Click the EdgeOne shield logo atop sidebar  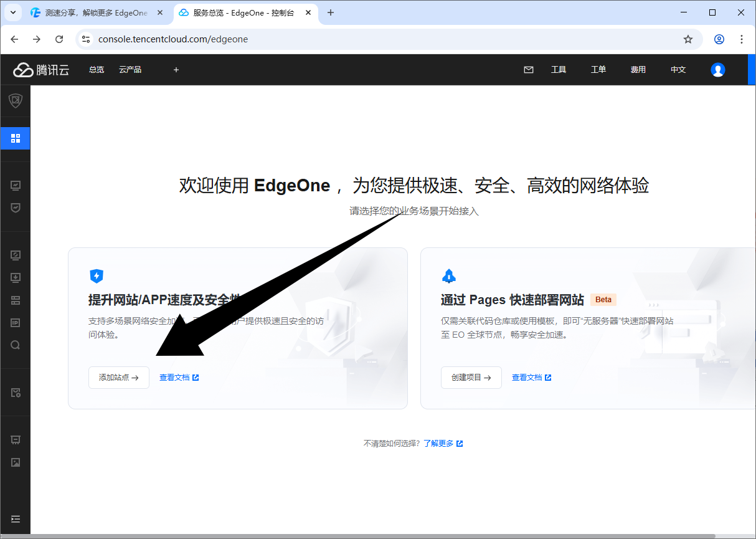point(15,100)
